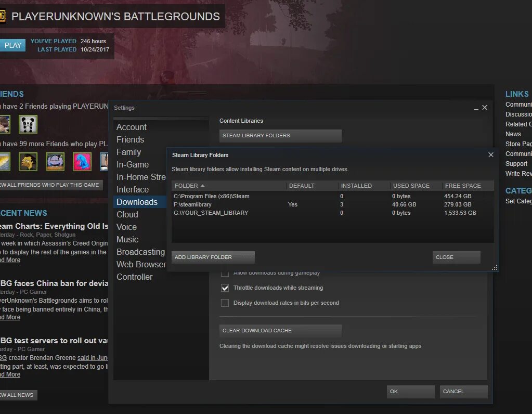Click the resize grip of library dialog

(x=495, y=268)
